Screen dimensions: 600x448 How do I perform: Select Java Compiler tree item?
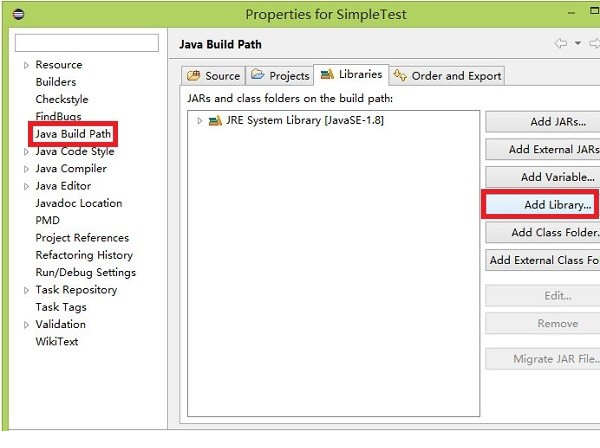71,169
